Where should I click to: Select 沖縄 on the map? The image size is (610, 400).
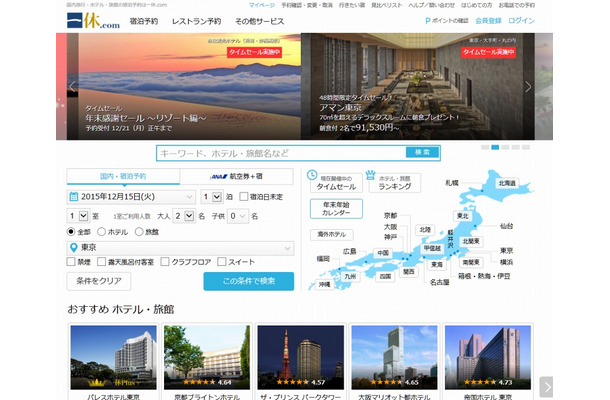pyautogui.click(x=324, y=285)
